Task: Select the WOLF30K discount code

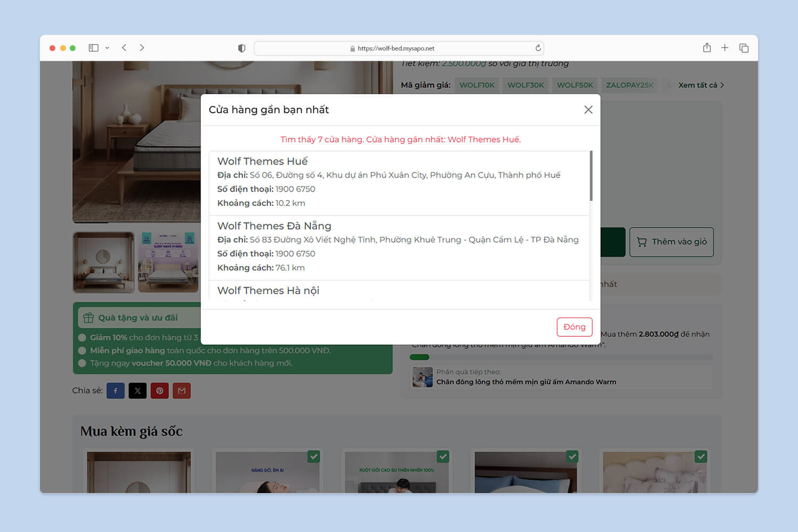Action: (x=526, y=85)
